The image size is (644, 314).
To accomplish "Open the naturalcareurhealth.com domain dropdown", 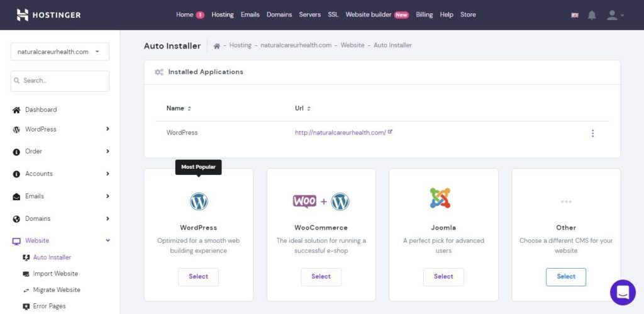I will point(60,52).
